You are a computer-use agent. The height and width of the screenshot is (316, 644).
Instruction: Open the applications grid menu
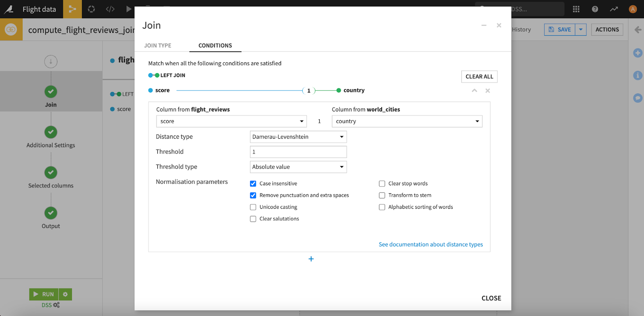[576, 9]
